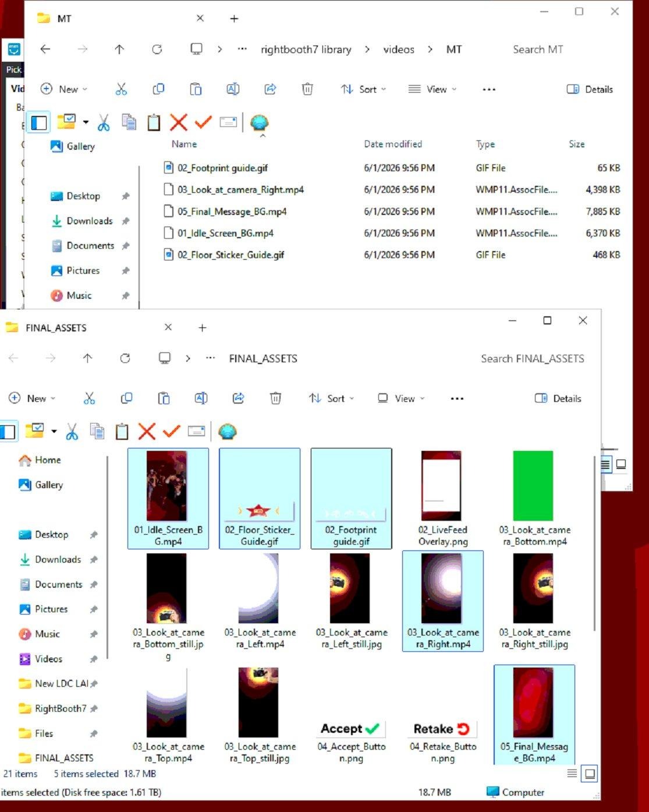Viewport: 649px width, 812px height.
Task: Click Up arrow in MT window navigation
Action: pos(119,50)
